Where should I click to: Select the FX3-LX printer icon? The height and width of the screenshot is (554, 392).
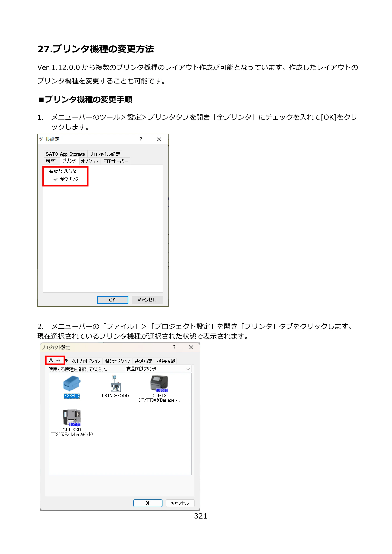point(72,383)
